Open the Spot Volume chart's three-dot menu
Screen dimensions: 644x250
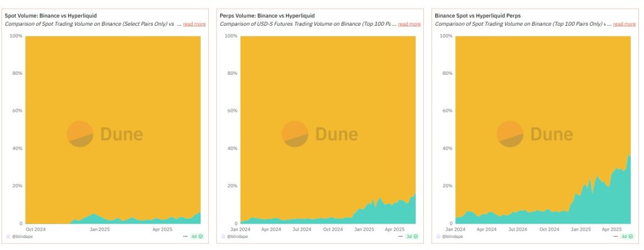coord(186,236)
